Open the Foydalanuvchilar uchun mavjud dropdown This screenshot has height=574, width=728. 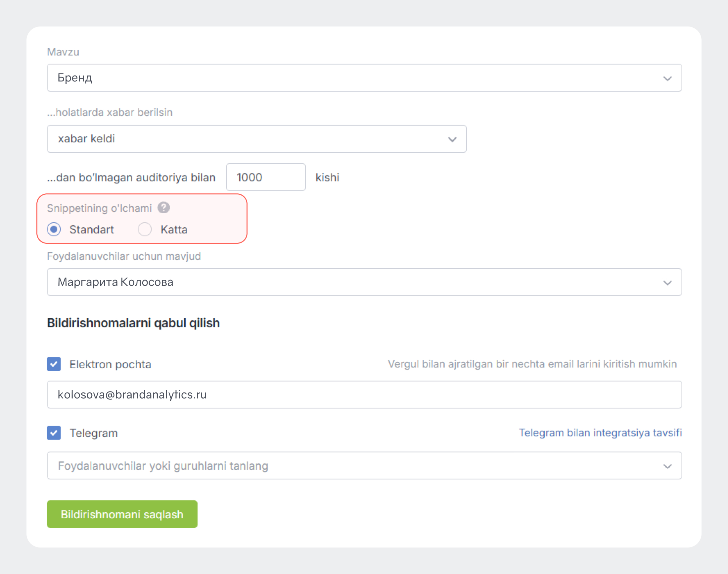pyautogui.click(x=364, y=282)
